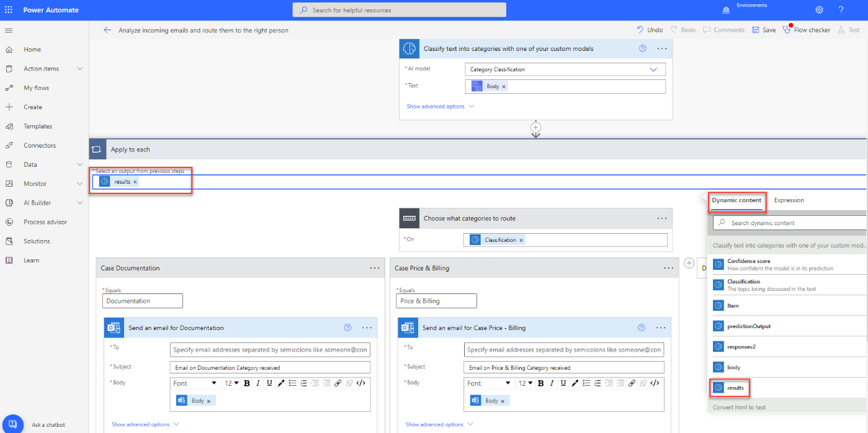Switch to HTML code view in the email editor
Screen dimensions: 868x433
360,383
